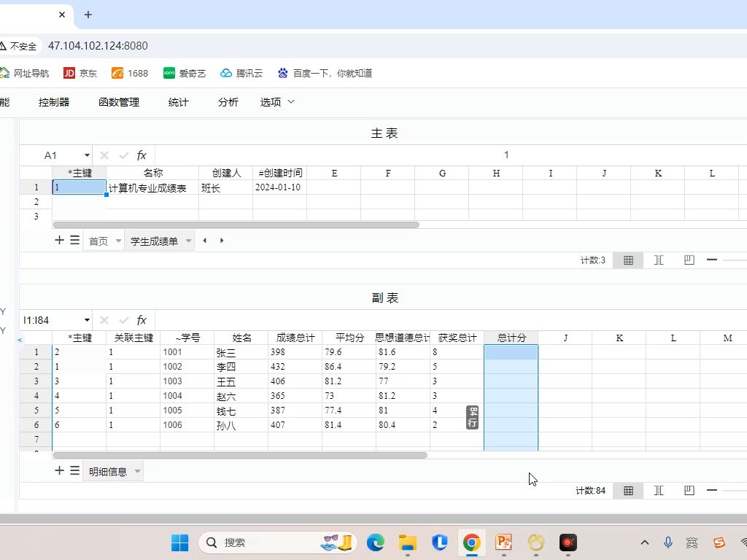Switch to 明细信息 sheet tab
Screen dimensions: 747x560
pos(108,472)
